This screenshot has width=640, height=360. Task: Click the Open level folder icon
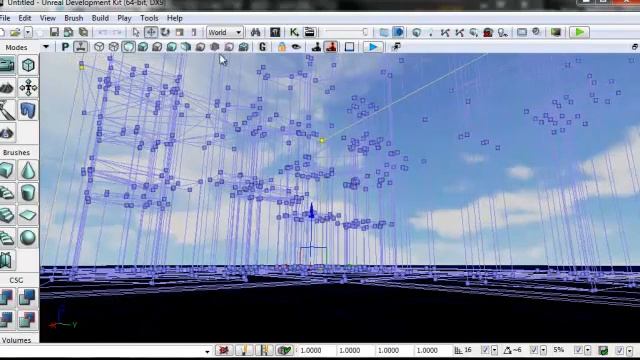coord(15,32)
